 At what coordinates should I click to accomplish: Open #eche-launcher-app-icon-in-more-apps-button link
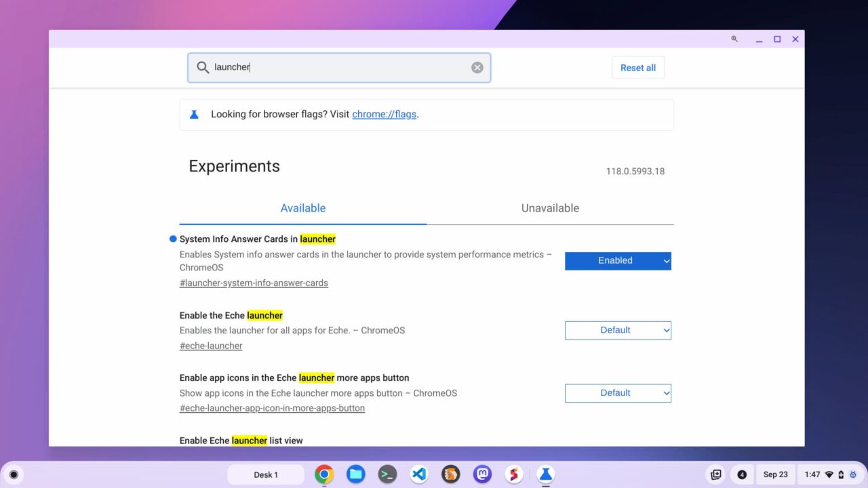[272, 409]
